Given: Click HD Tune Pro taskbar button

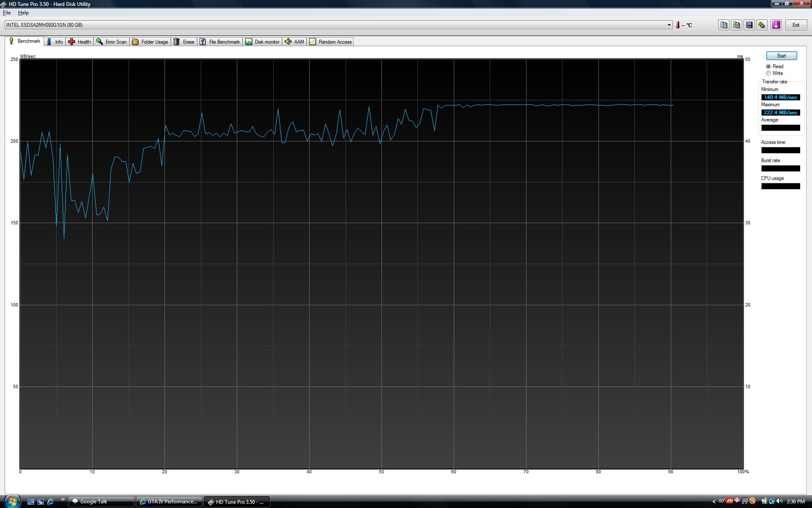Looking at the screenshot, I should (237, 502).
